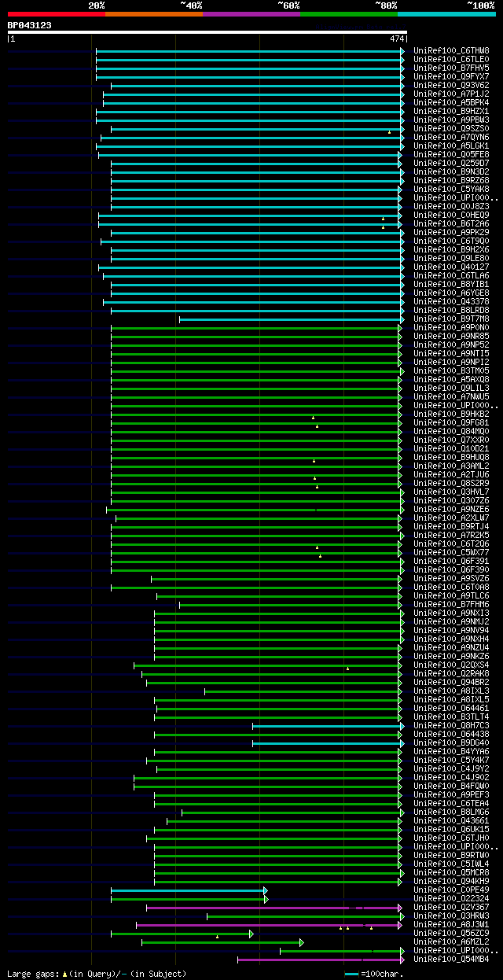This screenshot has width=503, height=980.
Task: Click the UniRef100_Q40127 label
Action: [x=451, y=267]
